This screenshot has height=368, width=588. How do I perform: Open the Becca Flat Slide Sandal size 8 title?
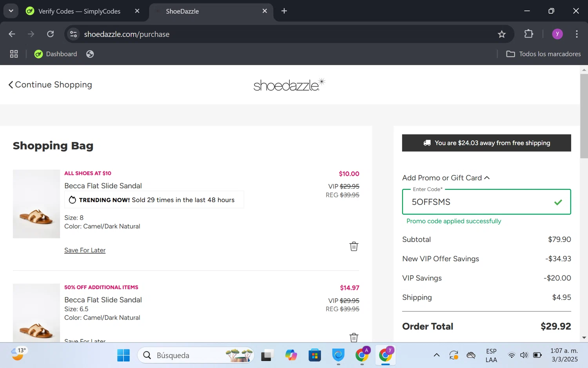pyautogui.click(x=103, y=186)
